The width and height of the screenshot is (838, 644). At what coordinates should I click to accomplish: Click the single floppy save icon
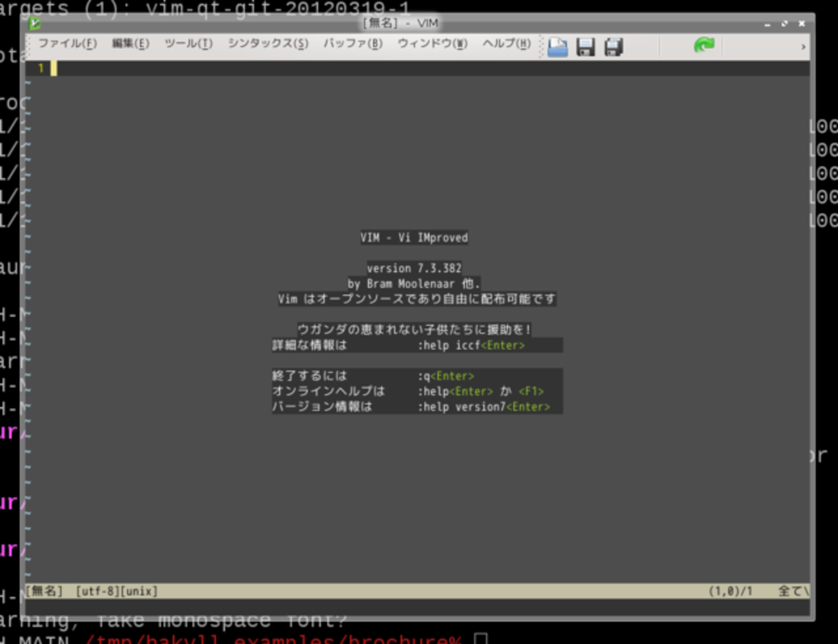pyautogui.click(x=585, y=46)
